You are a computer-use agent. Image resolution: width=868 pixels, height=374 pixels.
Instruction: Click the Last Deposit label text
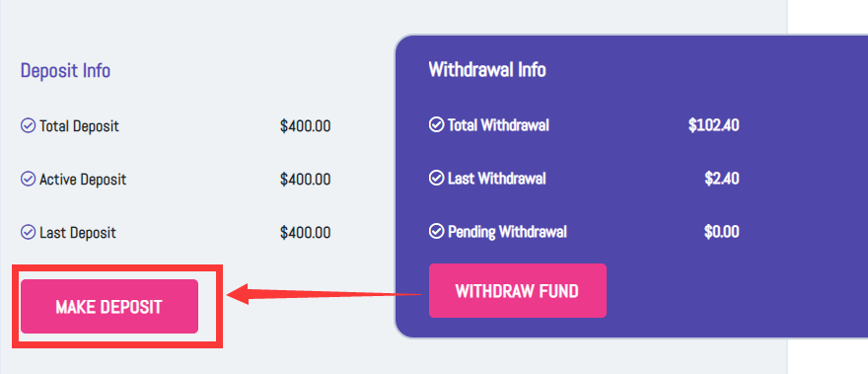point(78,232)
